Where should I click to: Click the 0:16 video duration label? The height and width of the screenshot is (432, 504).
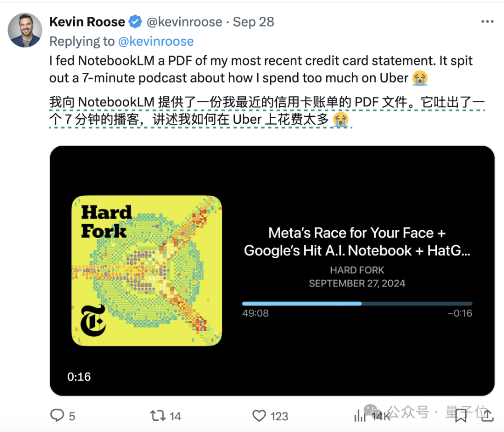(x=79, y=377)
